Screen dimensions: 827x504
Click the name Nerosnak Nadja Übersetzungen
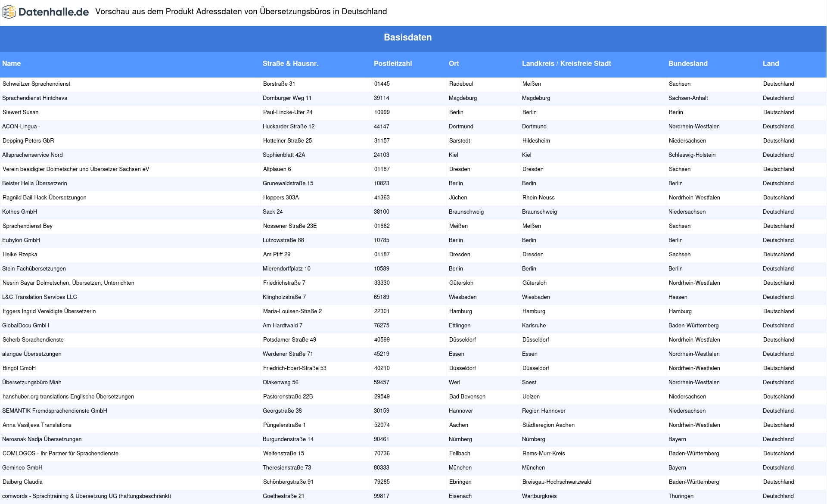42,439
